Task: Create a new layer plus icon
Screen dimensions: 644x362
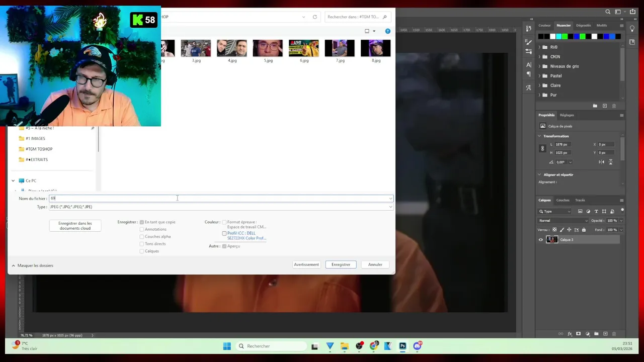Action: click(605, 334)
